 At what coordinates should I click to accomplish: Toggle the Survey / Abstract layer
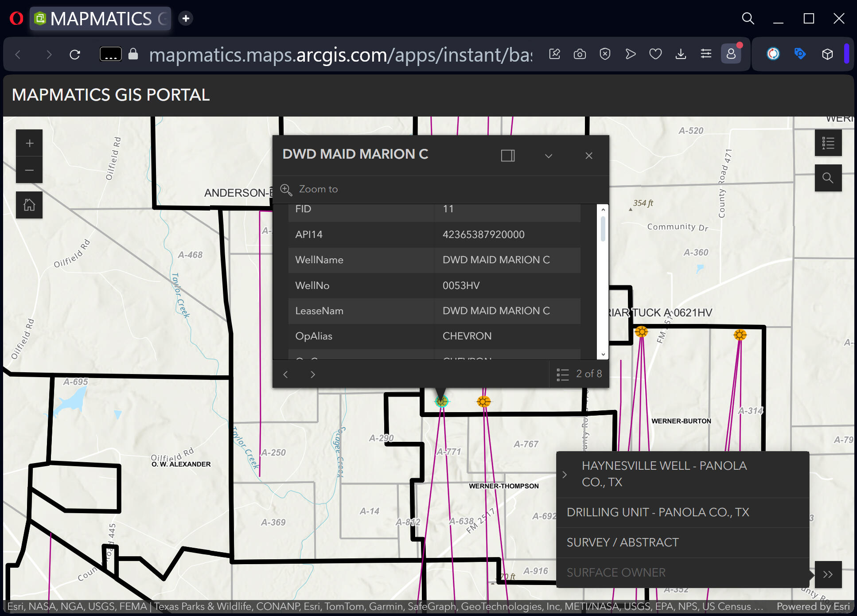622,542
